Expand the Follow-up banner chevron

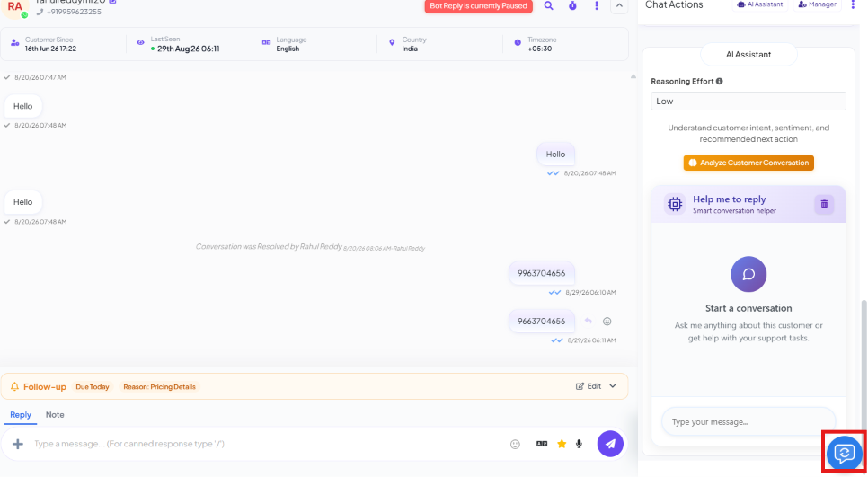click(613, 386)
